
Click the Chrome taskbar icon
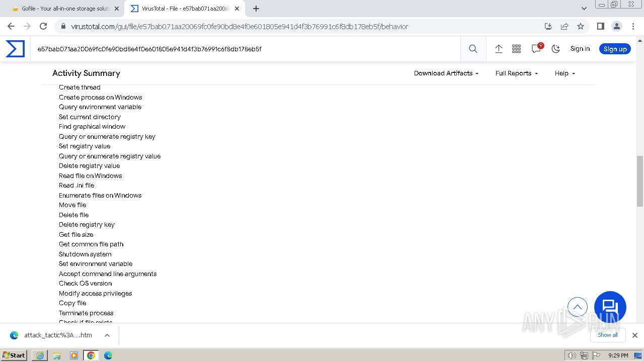[x=91, y=355]
